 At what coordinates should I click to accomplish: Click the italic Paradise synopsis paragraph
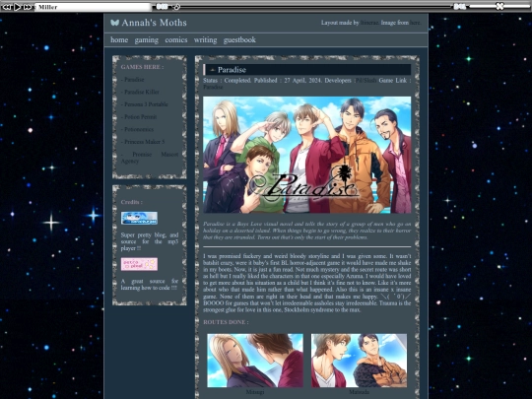(x=307, y=231)
